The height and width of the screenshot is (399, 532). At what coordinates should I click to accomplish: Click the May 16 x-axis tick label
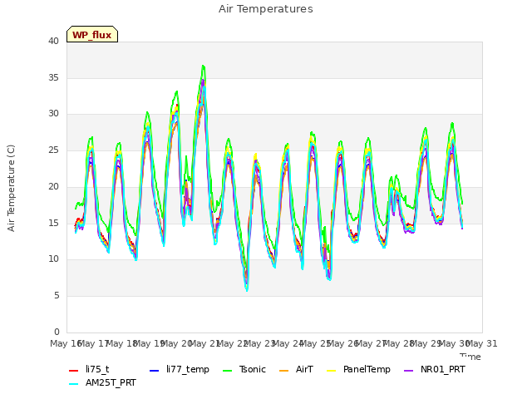tap(66, 343)
